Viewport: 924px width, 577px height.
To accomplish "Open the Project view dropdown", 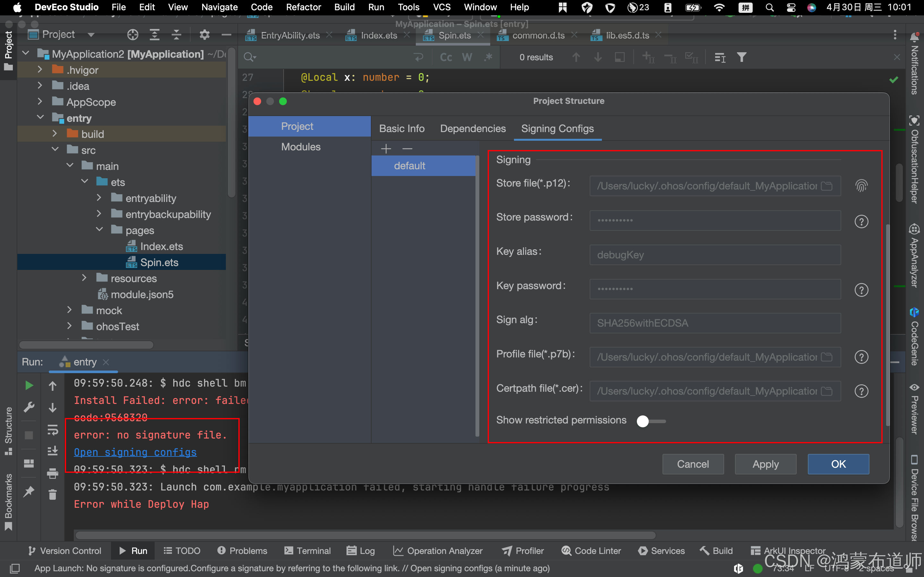I will click(x=91, y=35).
